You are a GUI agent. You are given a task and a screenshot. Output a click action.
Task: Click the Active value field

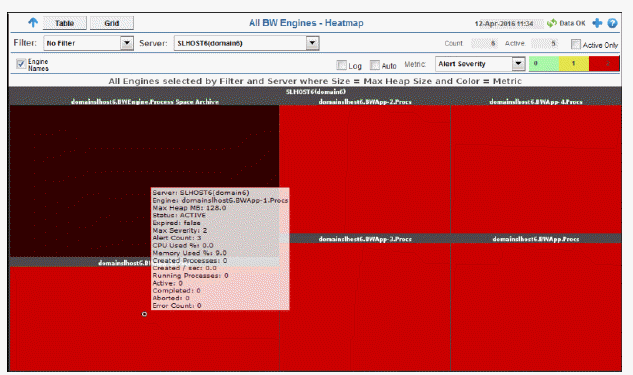point(545,43)
